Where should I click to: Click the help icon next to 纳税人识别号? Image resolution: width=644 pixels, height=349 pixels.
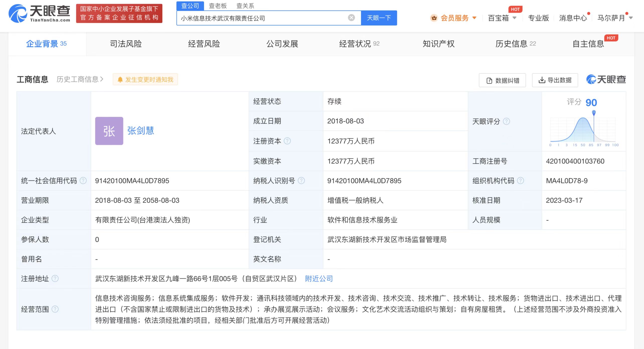(x=301, y=181)
